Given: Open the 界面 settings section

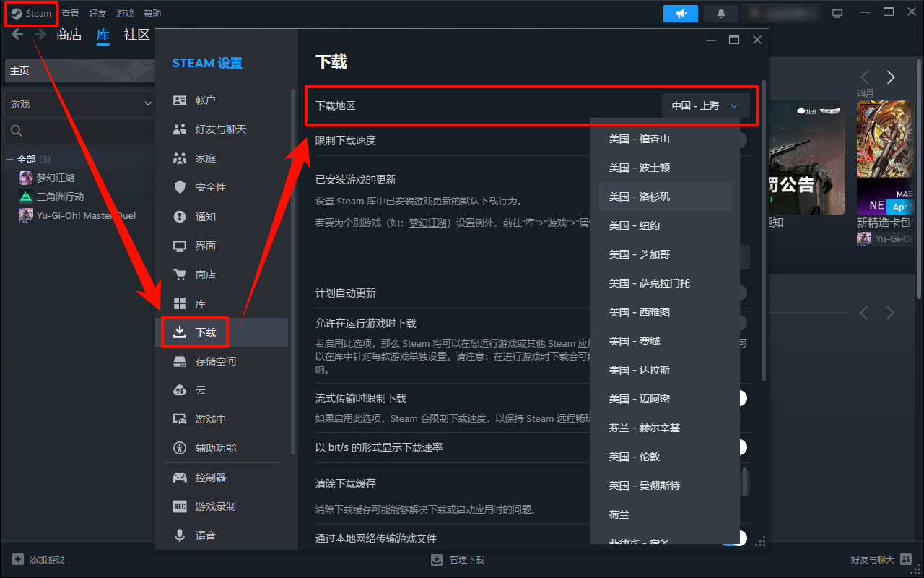Looking at the screenshot, I should 222,246.
